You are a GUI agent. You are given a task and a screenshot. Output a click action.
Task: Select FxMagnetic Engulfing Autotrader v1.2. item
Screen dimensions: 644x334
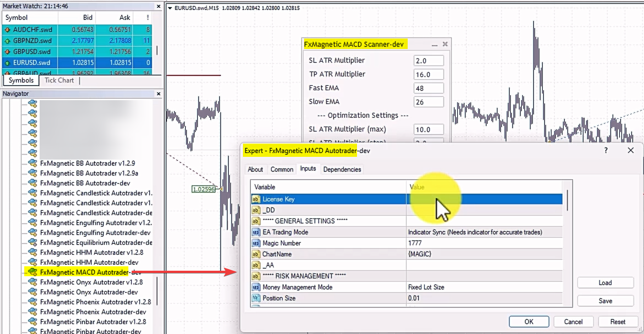[96, 223]
